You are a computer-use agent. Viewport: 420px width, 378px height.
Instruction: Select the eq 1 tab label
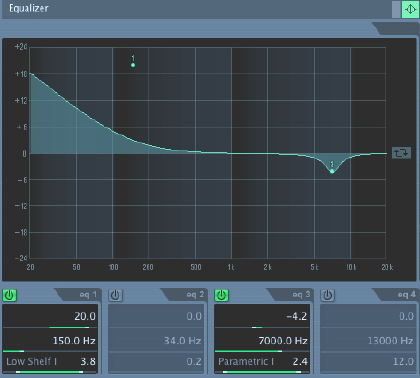pos(88,295)
